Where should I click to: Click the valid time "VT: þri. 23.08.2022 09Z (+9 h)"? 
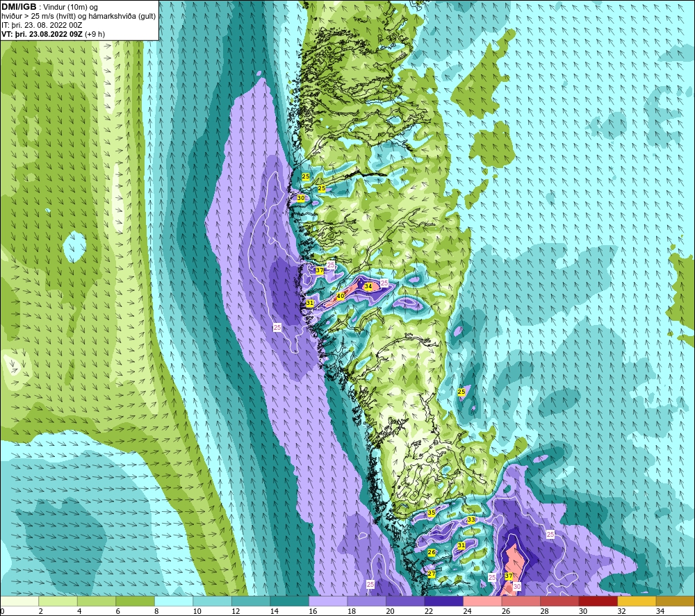click(x=54, y=34)
